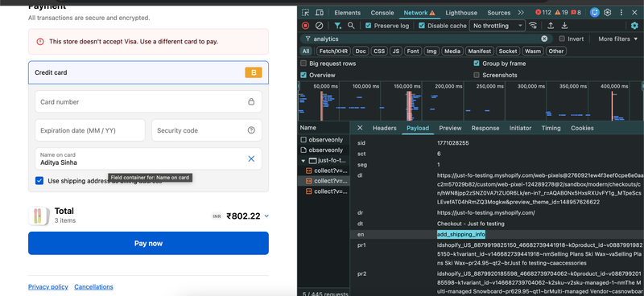644x296 pixels.
Task: Open the DevTools three-dot menu
Action: coord(621,13)
